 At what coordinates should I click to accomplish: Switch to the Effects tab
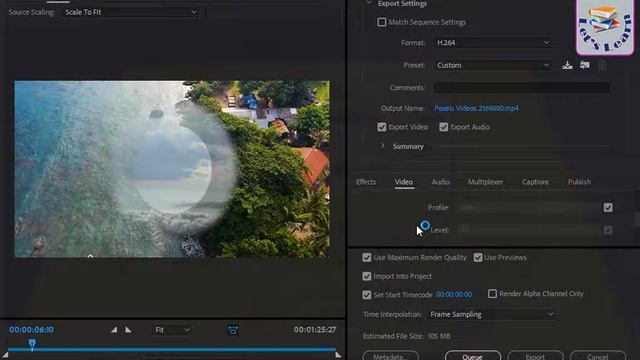pyautogui.click(x=366, y=182)
